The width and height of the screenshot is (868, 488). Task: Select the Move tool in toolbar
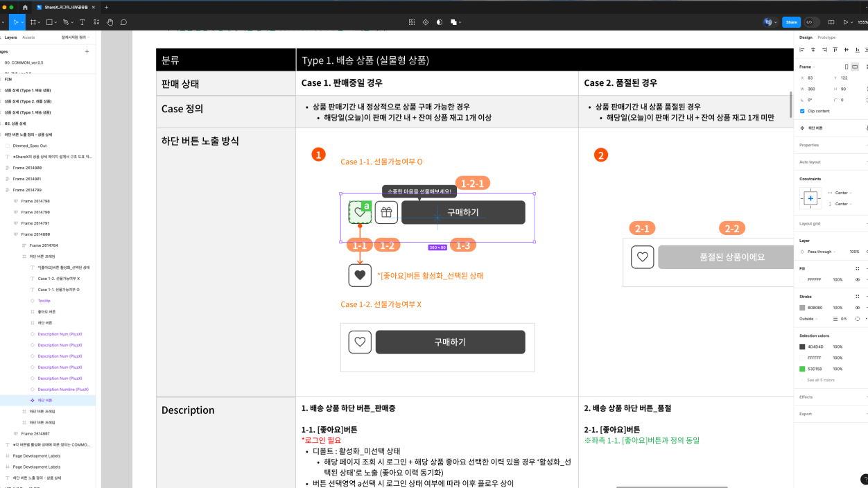point(15,22)
